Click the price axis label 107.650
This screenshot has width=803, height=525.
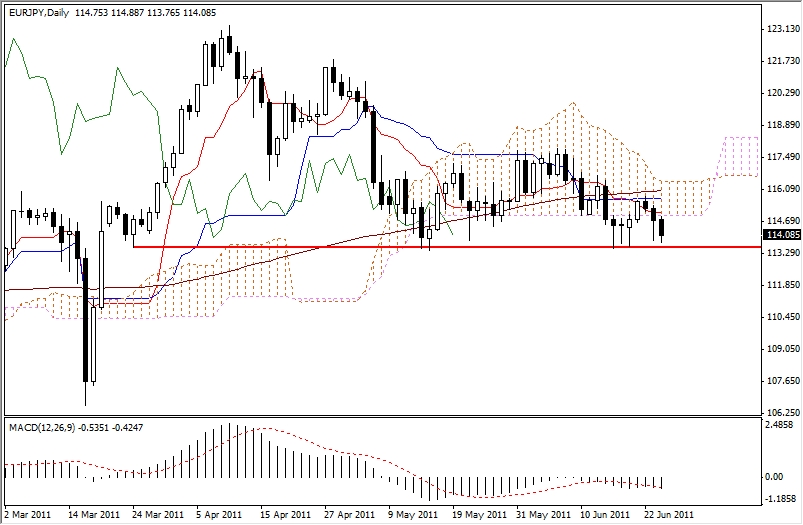point(783,381)
